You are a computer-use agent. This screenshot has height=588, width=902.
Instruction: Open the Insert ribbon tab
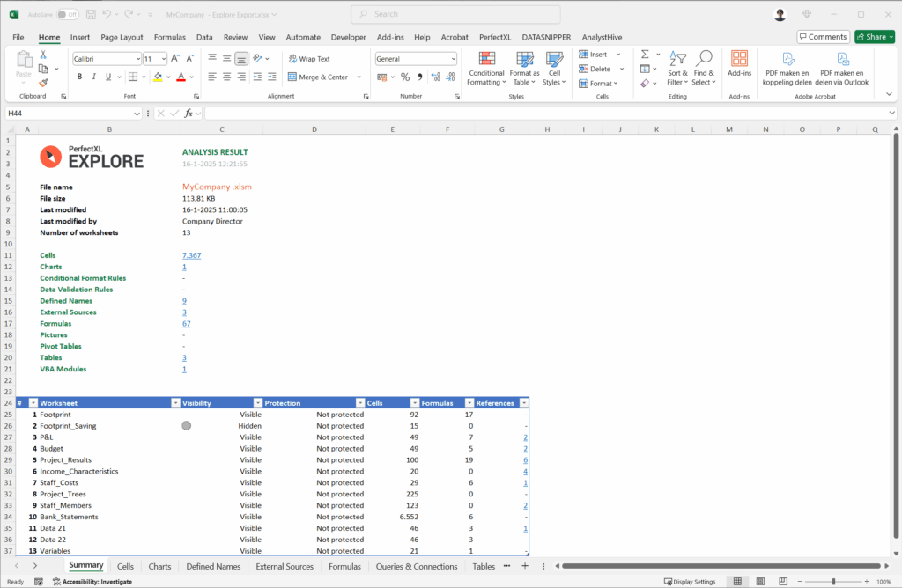point(80,37)
